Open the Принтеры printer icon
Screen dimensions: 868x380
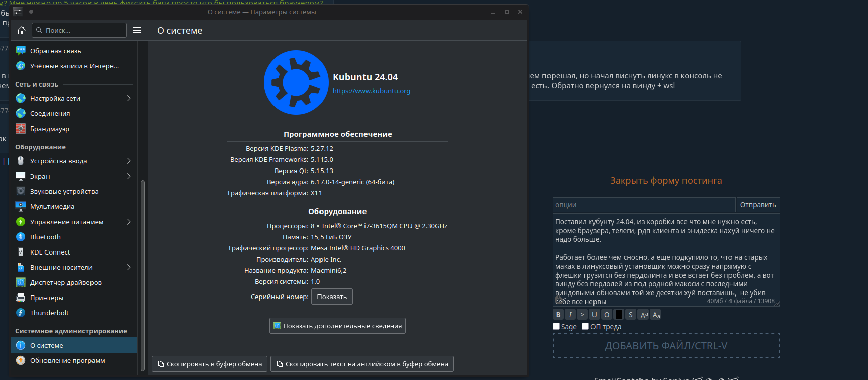(21, 298)
